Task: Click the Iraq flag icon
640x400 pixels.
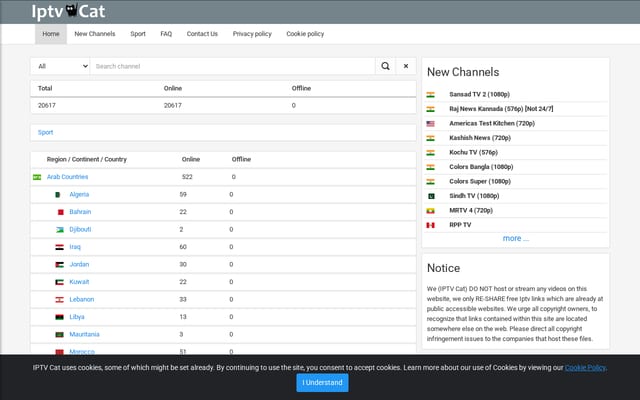Action: click(60, 247)
